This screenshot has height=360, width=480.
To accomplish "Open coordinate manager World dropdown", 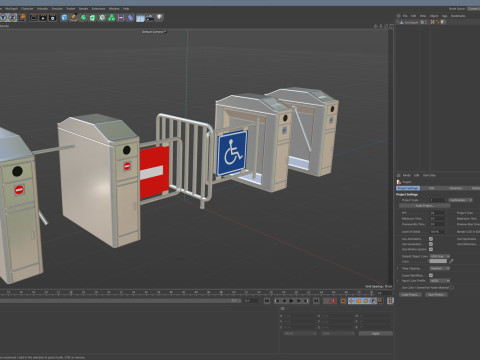I will click(x=300, y=333).
